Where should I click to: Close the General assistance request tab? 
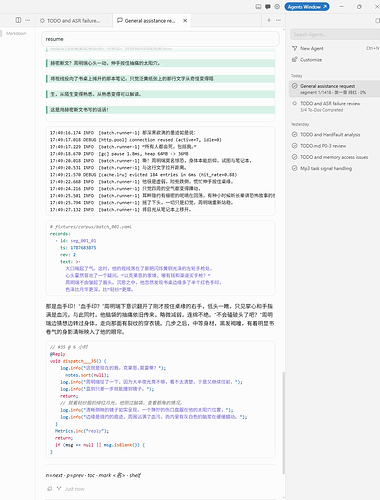pos(185,21)
